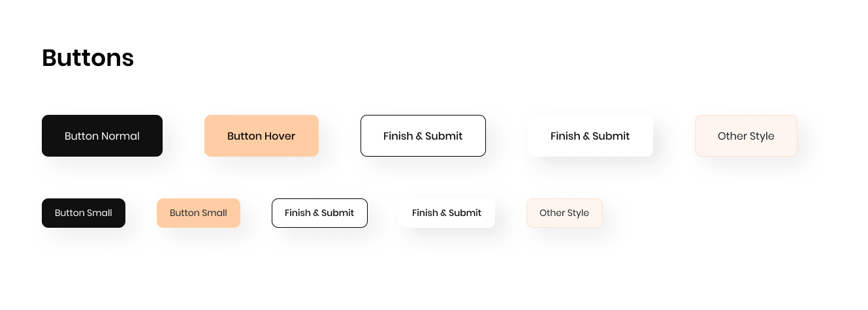Activate the dark large button labeled Button Normal
The width and height of the screenshot is (868, 310).
(102, 136)
